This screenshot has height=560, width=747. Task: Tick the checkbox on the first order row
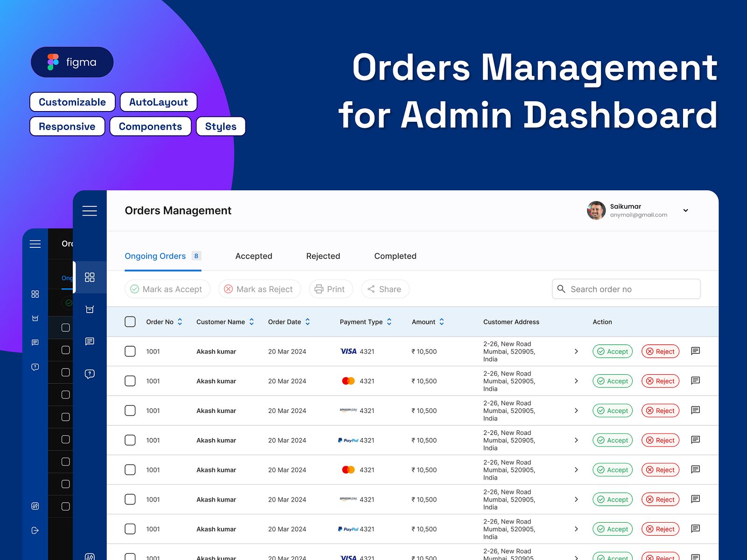click(130, 351)
